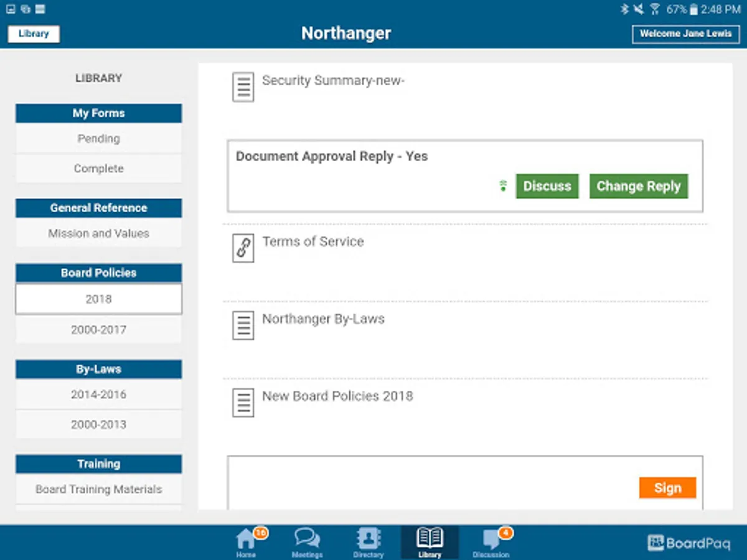Screen dimensions: 747x560
Task: Open the Northanger By-Laws title
Action: [x=324, y=319]
